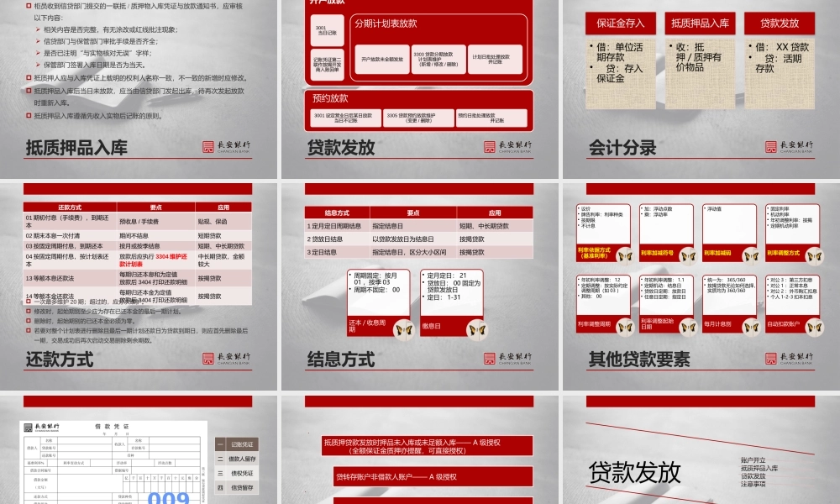The height and width of the screenshot is (504, 840).
Task: Click the butterfly icon on 还本/收息周期 card
Action: tap(403, 329)
